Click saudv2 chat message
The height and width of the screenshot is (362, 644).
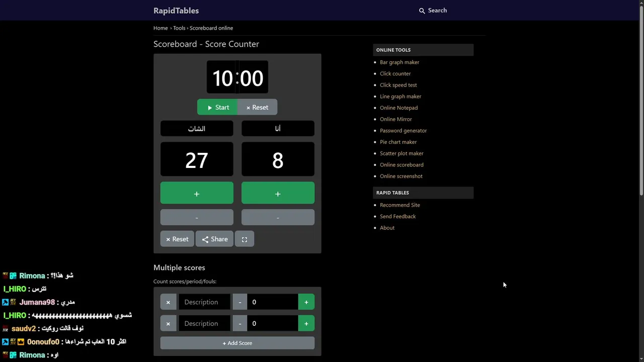[43, 328]
